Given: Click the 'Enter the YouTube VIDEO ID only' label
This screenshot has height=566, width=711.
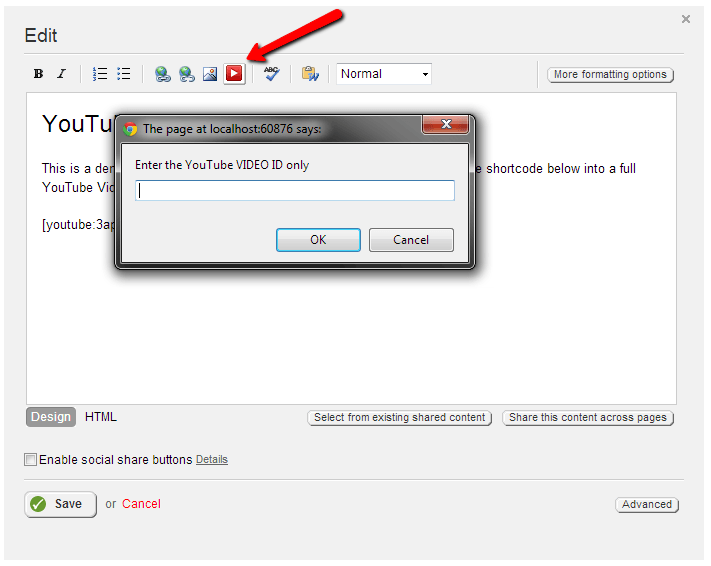Looking at the screenshot, I should [222, 165].
